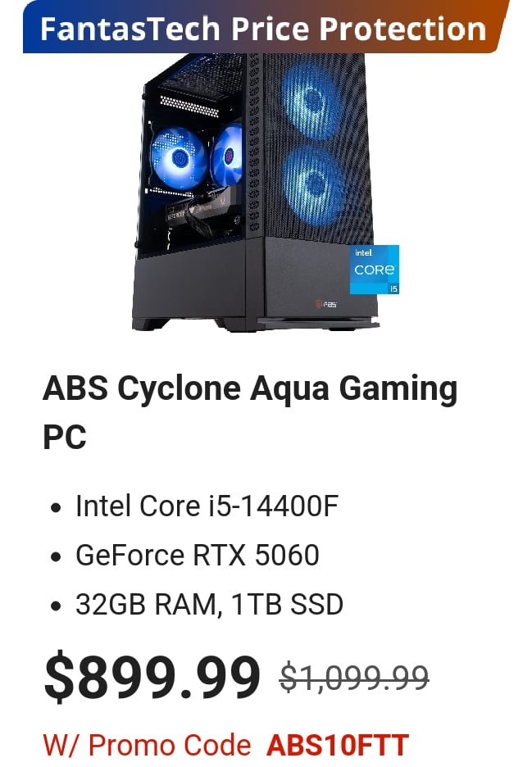The image size is (532, 767).
Task: Click the crossed-out $1,099.99 original price
Action: (354, 678)
